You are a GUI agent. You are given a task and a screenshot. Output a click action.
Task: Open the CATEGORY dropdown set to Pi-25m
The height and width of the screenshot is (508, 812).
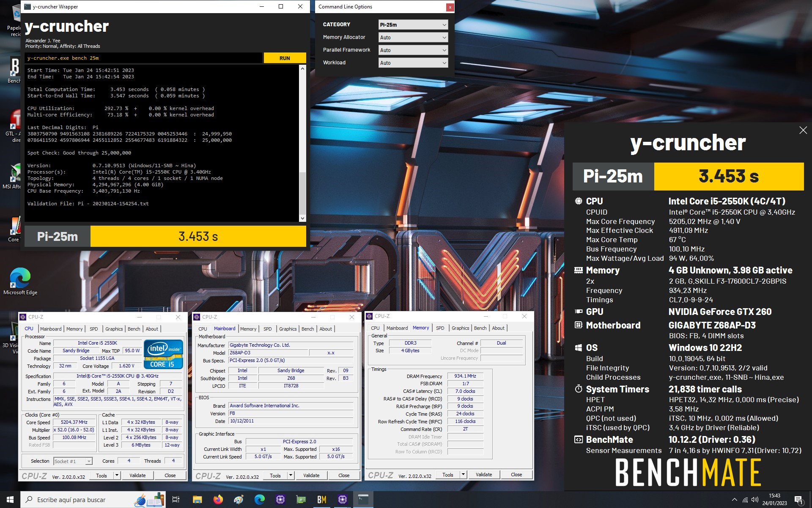pos(413,25)
